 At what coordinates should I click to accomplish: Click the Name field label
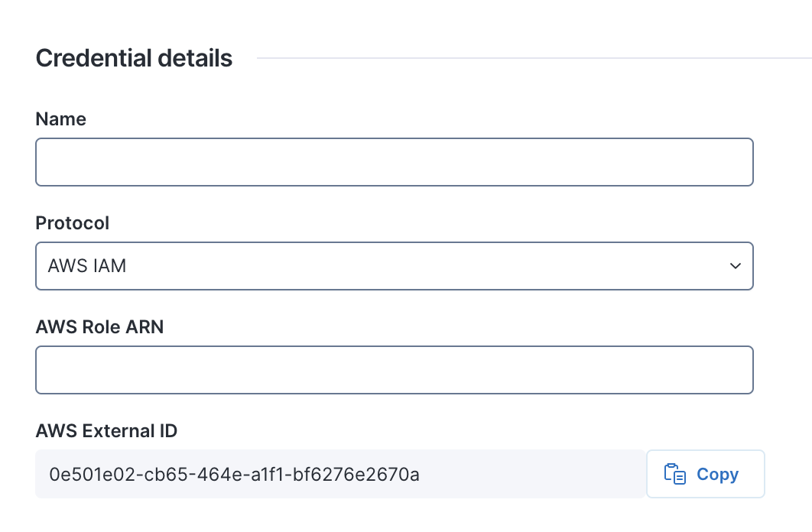(x=61, y=119)
